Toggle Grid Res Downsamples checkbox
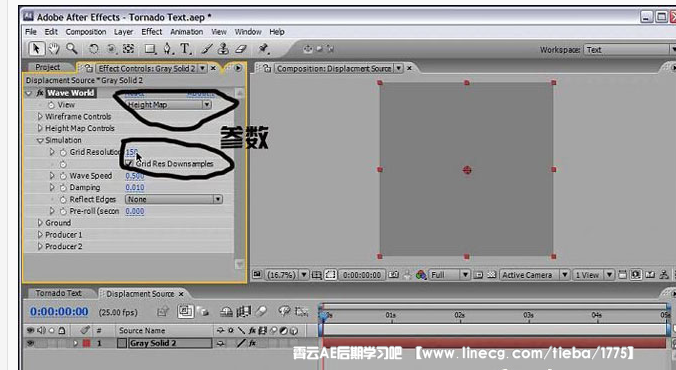Screen dimensions: 676x370 128,163
